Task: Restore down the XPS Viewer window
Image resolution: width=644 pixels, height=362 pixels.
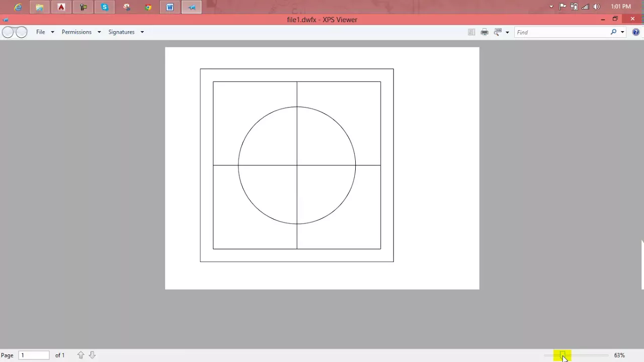Action: coord(615,19)
